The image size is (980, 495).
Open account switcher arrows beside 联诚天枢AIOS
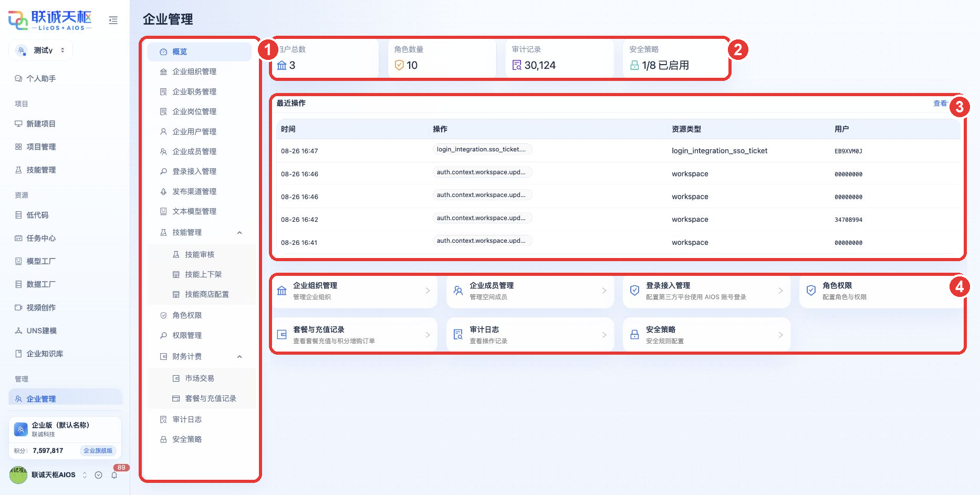click(85, 475)
